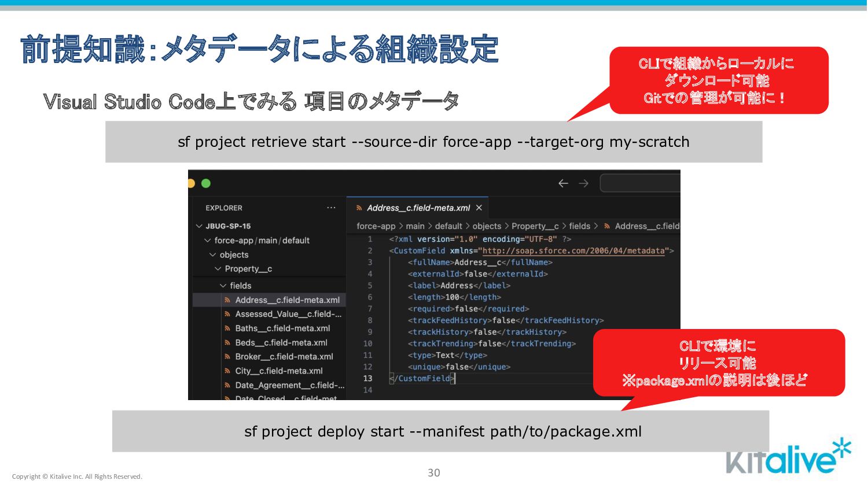This screenshot has height=488, width=868.
Task: Click the VS Code command center search box
Action: (640, 183)
